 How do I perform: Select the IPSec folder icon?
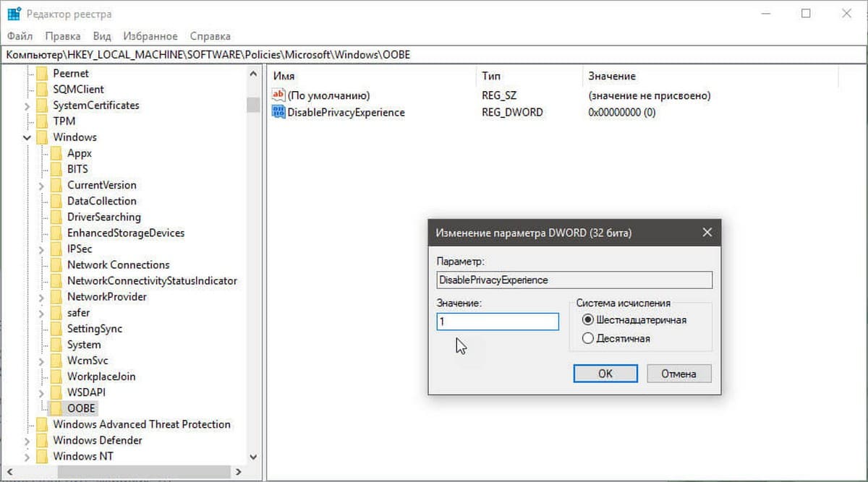56,249
